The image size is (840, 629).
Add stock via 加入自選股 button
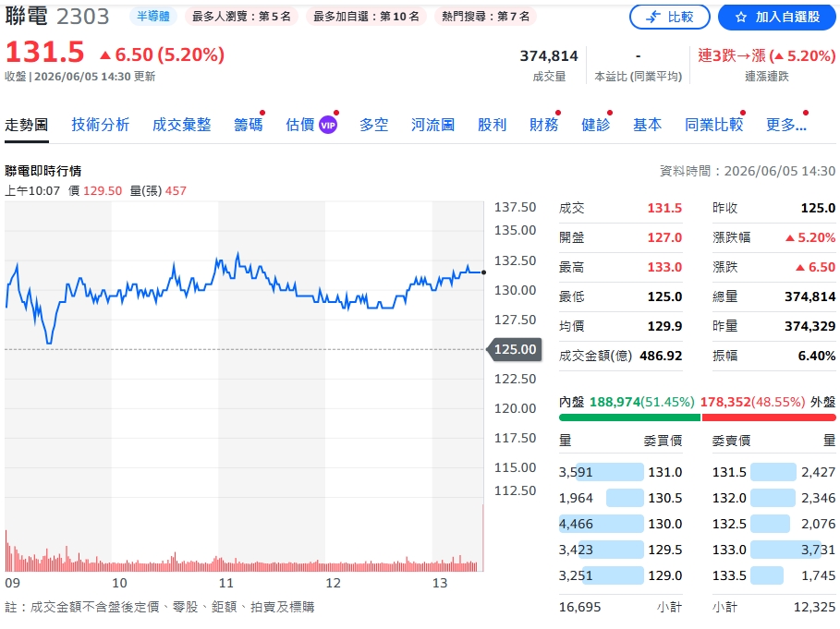(778, 18)
